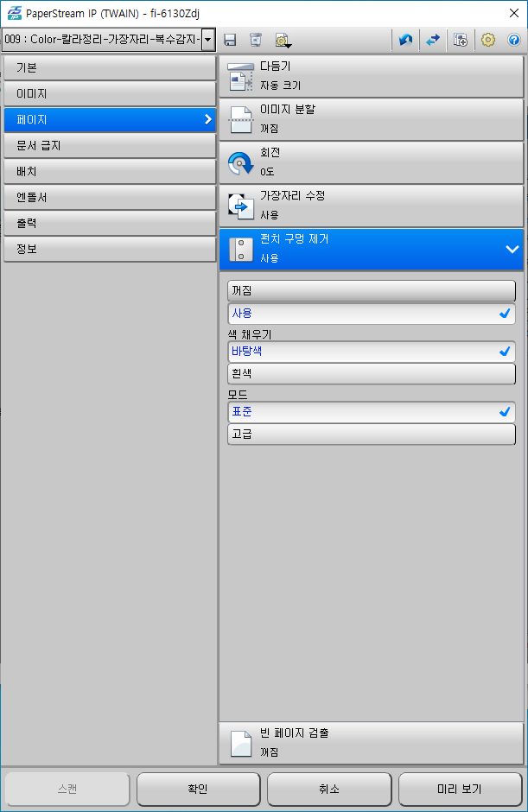This screenshot has width=528, height=812.
Task: Click the 다듬기 cropping icon
Action: [240, 77]
